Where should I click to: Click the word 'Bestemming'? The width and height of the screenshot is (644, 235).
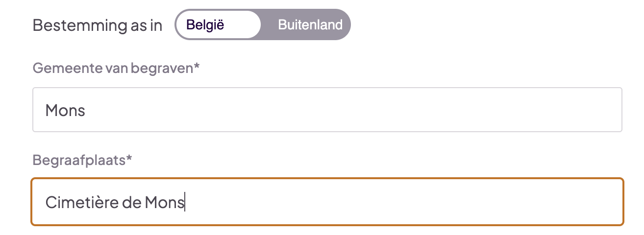[73, 25]
